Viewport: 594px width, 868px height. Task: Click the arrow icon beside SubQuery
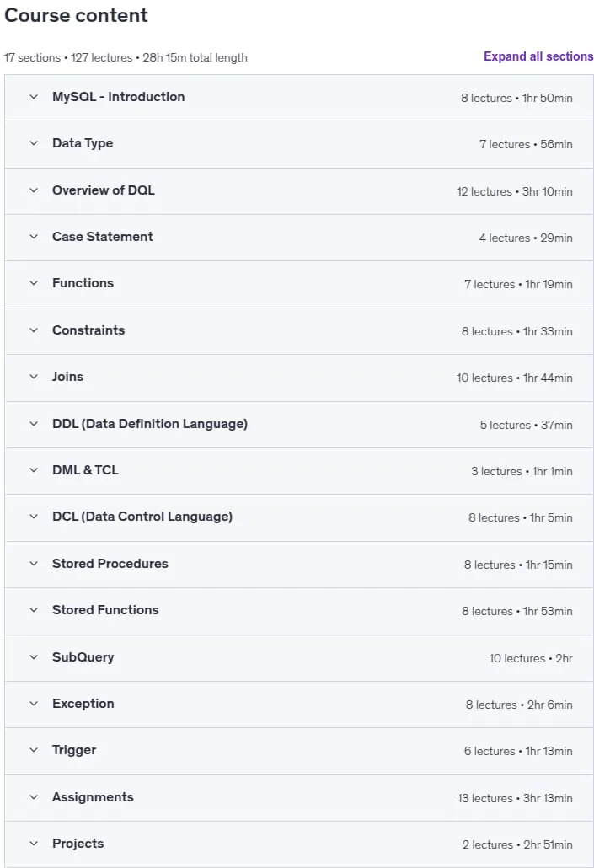point(34,657)
